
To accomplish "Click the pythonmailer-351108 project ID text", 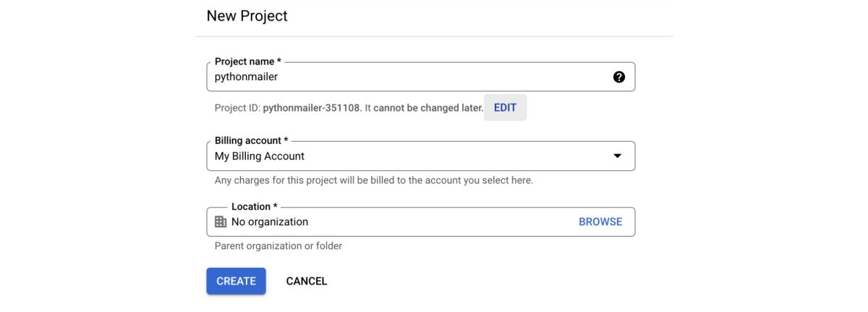I will point(312,108).
